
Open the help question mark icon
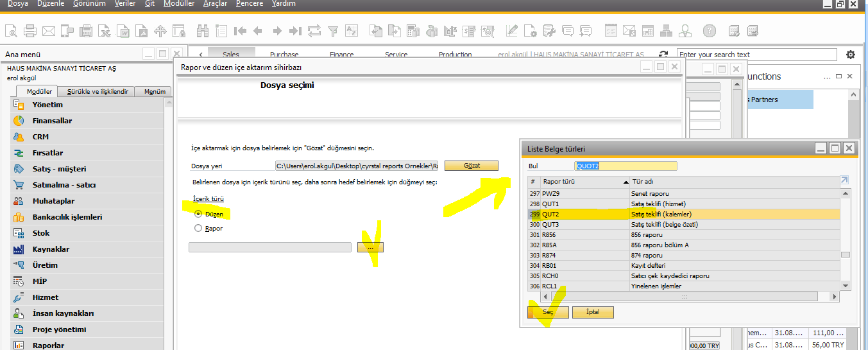[x=709, y=30]
